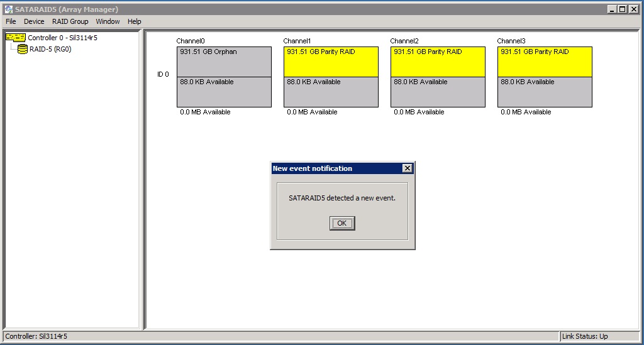Click the ID 0 row label

163,74
